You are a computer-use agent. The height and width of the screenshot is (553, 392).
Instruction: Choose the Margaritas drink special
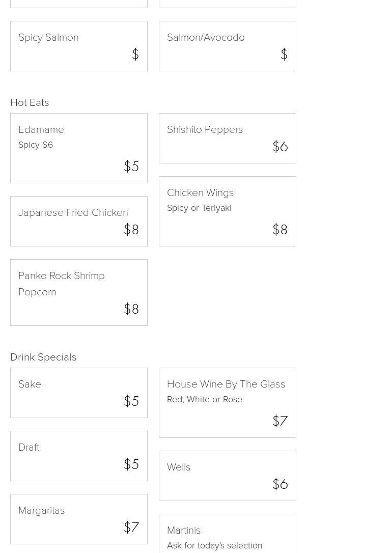click(x=79, y=519)
